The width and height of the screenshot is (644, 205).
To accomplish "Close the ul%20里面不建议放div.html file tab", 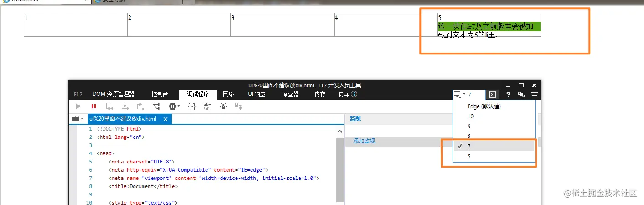I will click(166, 119).
